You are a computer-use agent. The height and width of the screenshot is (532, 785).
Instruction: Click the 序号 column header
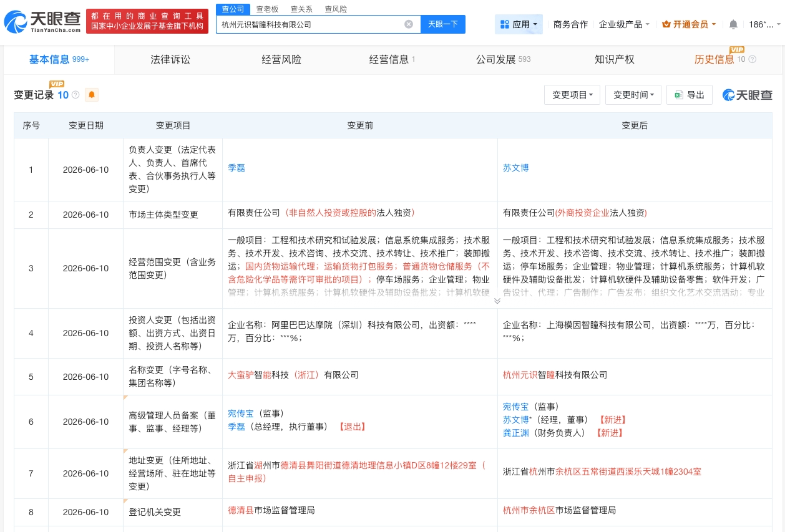(x=31, y=125)
